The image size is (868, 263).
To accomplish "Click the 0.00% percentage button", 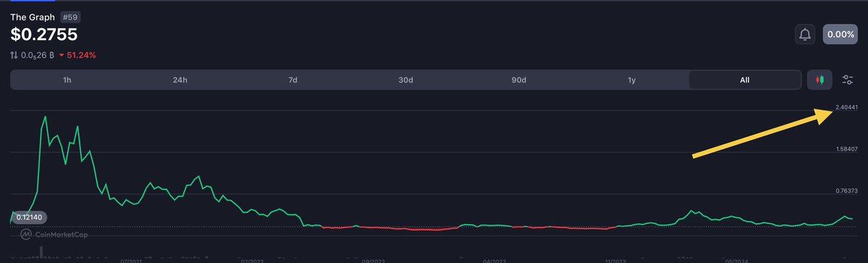I will point(841,34).
